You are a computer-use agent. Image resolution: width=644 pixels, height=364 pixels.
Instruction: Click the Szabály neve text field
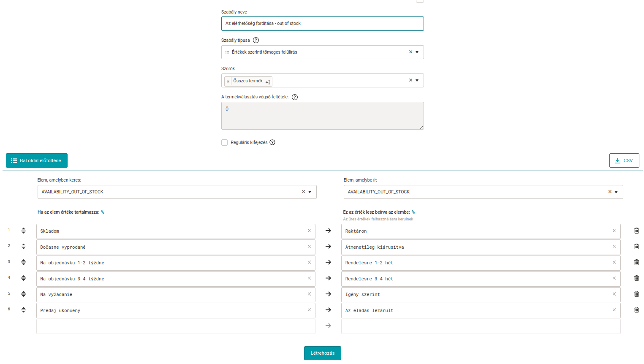point(322,24)
